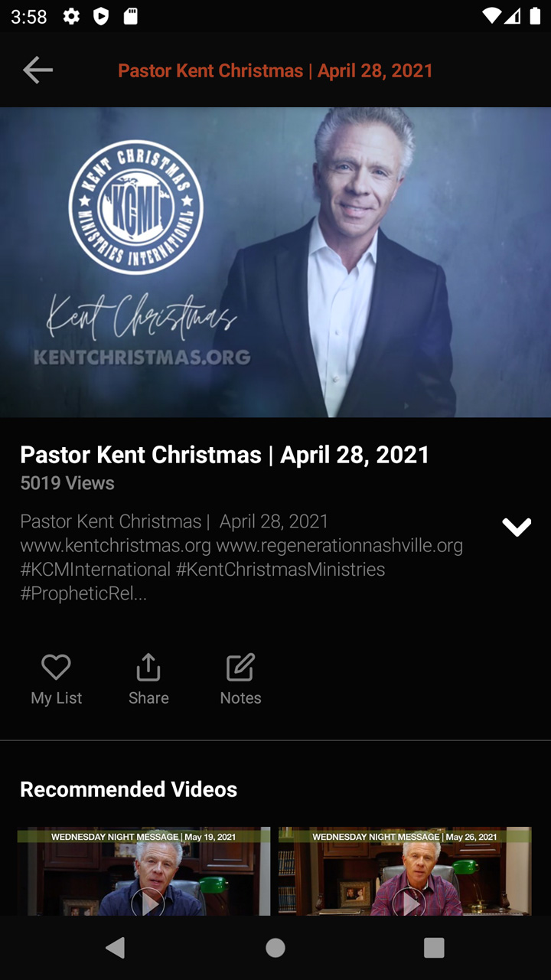551x980 pixels.
Task: Tap the Share label
Action: pos(148,697)
